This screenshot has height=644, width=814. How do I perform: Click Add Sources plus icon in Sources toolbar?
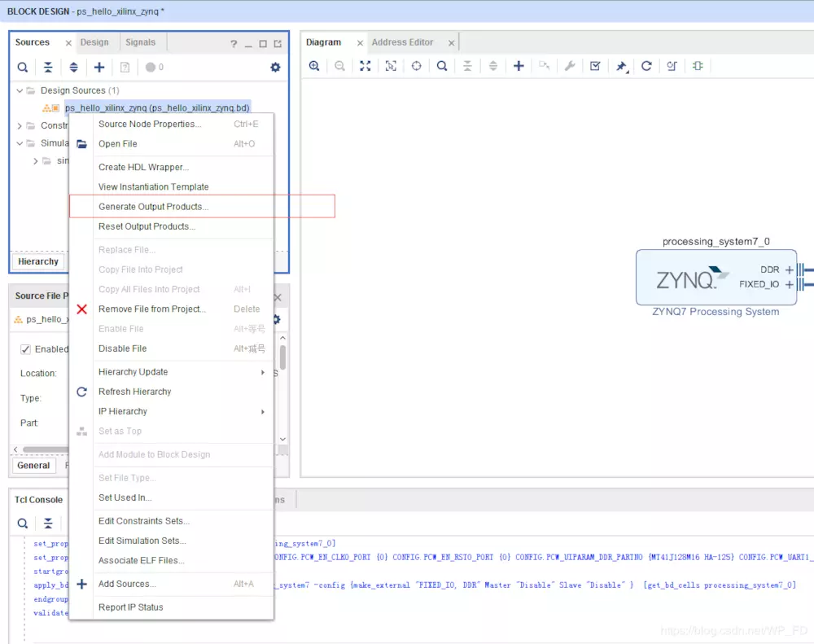pyautogui.click(x=99, y=67)
